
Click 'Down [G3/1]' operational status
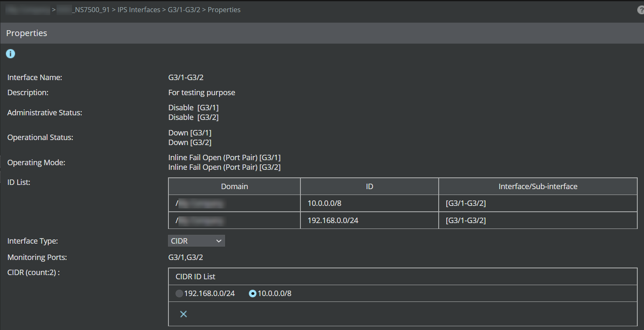[x=190, y=133]
